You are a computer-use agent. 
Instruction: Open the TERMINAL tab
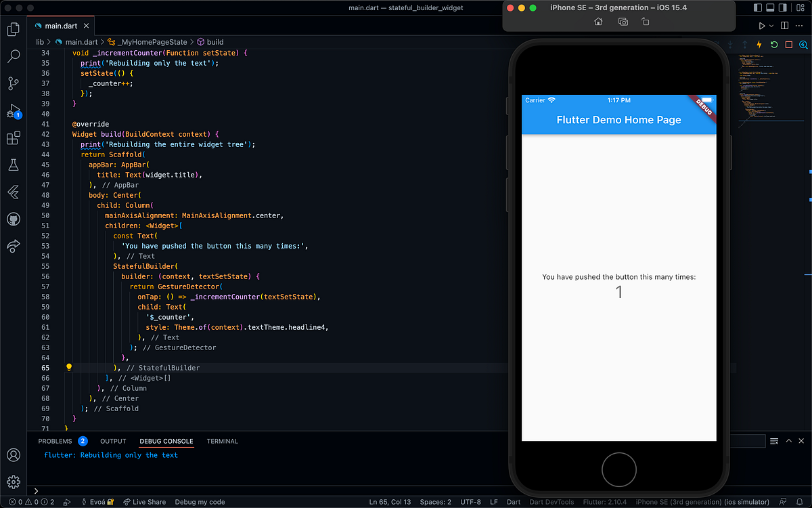pos(222,441)
